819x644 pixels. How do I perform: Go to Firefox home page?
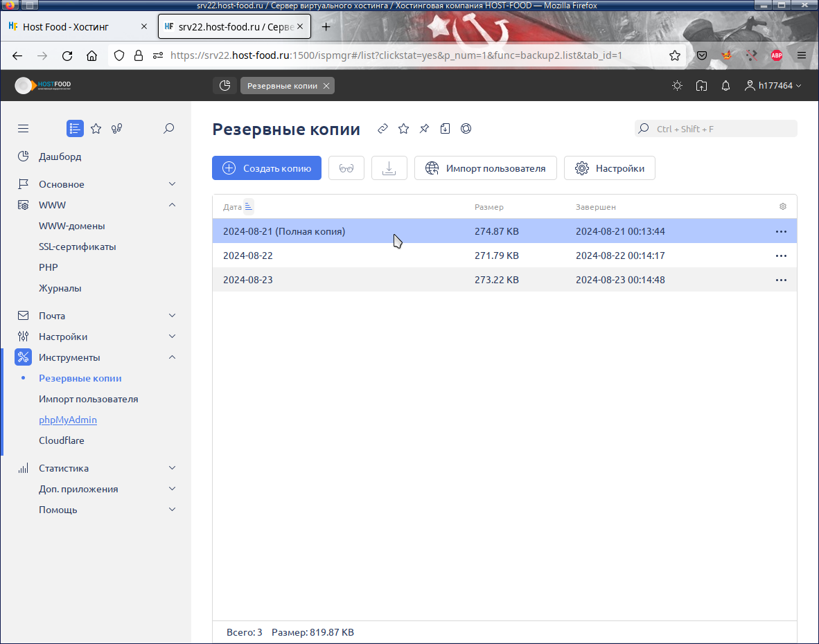coord(92,56)
